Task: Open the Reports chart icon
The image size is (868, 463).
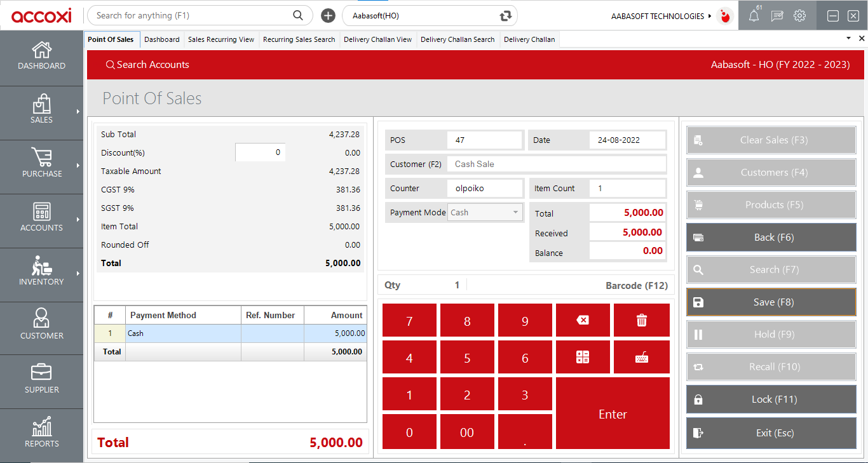Action: 42,426
